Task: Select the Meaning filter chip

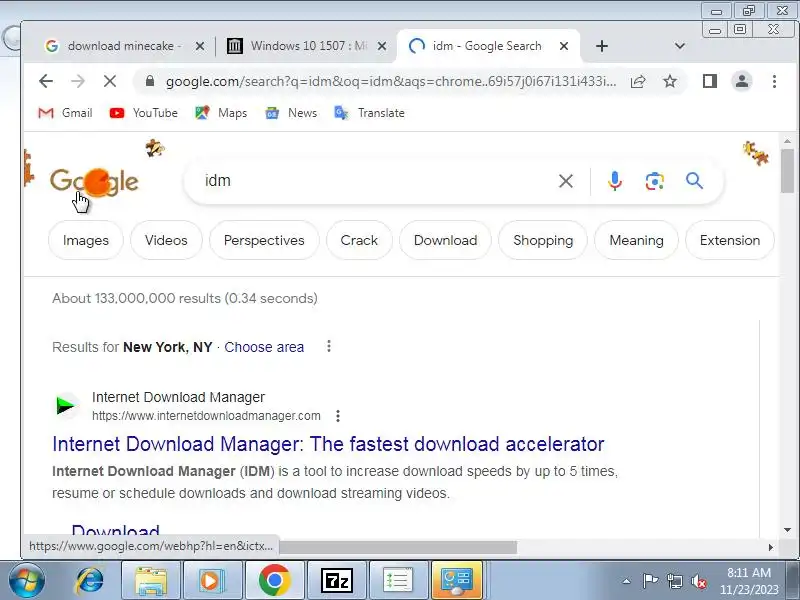Action: coord(636,240)
